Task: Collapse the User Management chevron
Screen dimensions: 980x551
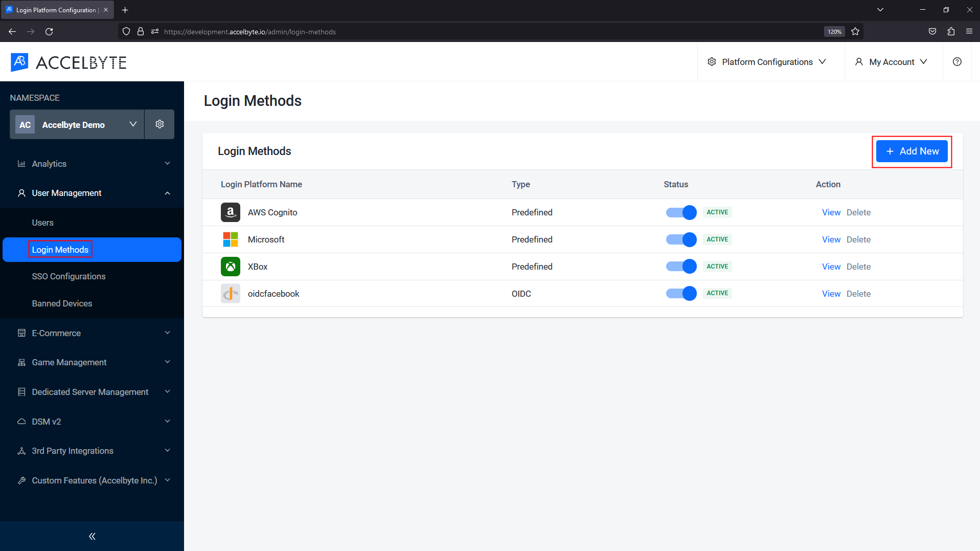Action: coord(167,193)
